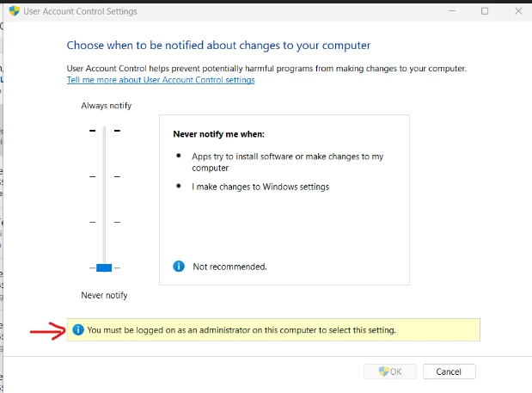Click the 'User Account Control Settings' window title
The width and height of the screenshot is (532, 393).
coord(80,11)
